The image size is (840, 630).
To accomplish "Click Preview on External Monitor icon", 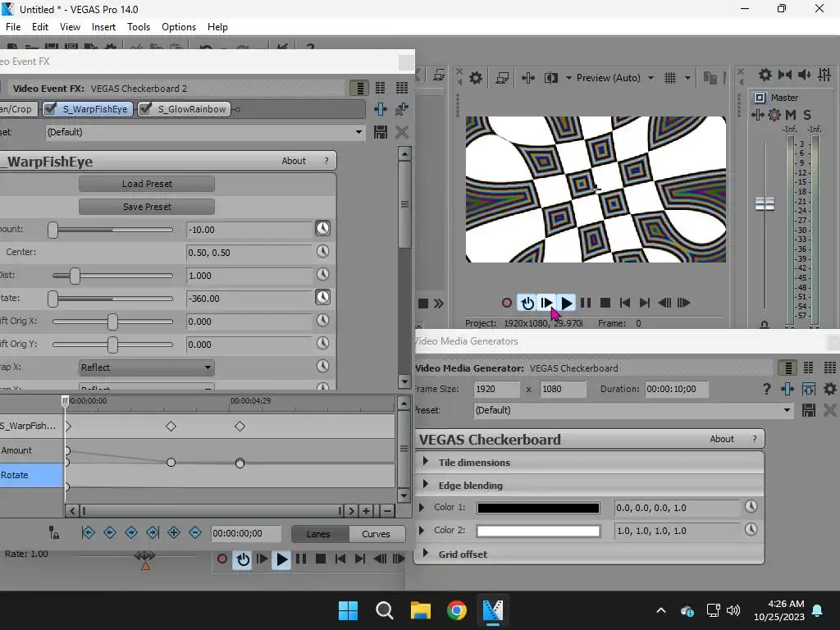I will coord(502,78).
